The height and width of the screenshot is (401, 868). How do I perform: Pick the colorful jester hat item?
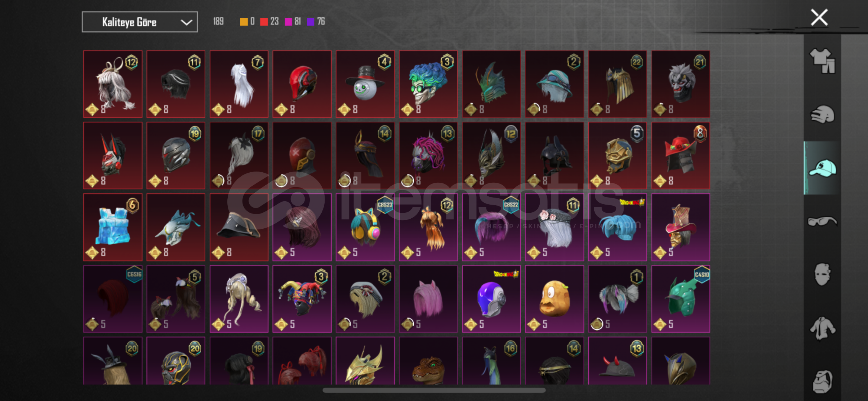[x=302, y=299]
